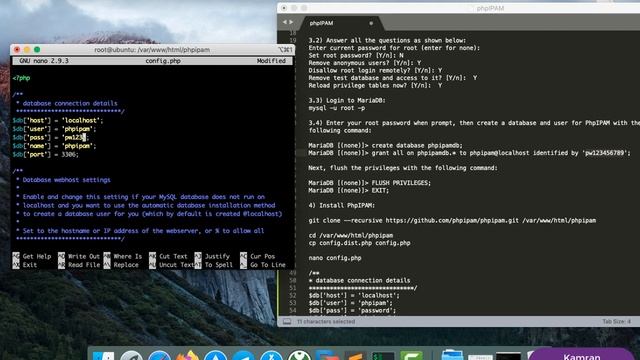Open Tab Size: 4 selector in status bar
The image size is (640, 360).
tap(616, 322)
